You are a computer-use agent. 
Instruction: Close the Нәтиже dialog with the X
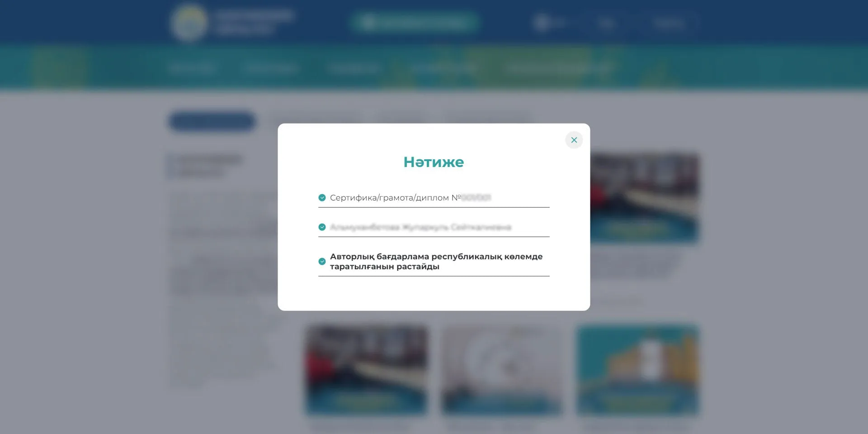click(574, 140)
